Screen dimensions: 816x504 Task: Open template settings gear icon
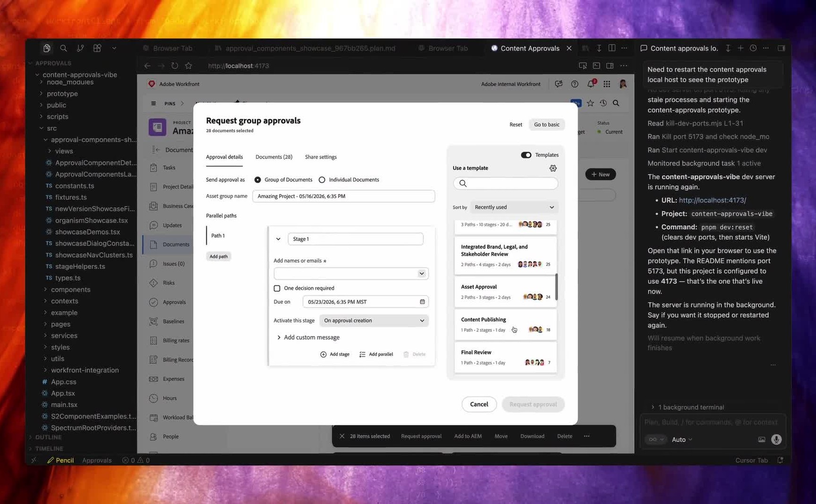pyautogui.click(x=553, y=168)
